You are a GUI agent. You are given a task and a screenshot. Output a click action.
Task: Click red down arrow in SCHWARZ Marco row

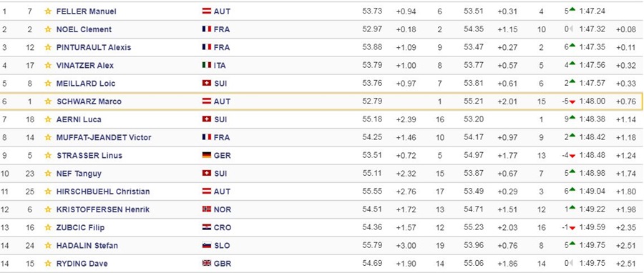click(x=572, y=102)
